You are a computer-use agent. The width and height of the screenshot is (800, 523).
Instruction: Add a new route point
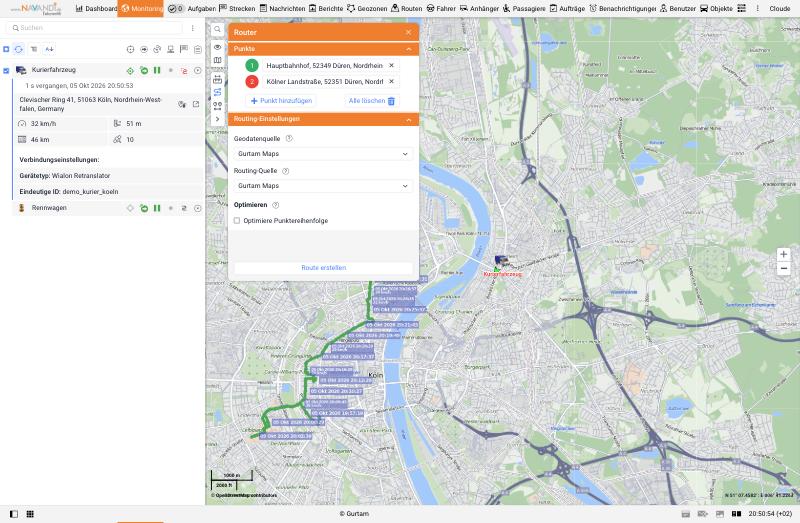(281, 101)
